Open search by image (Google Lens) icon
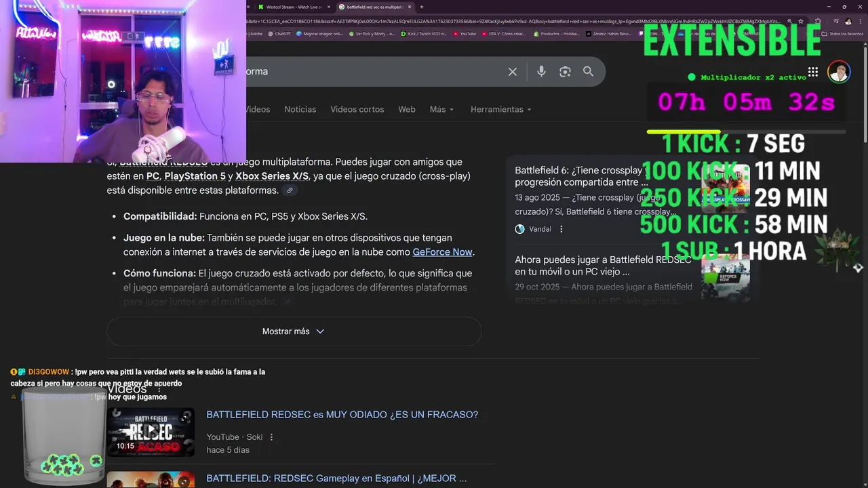 [x=565, y=71]
